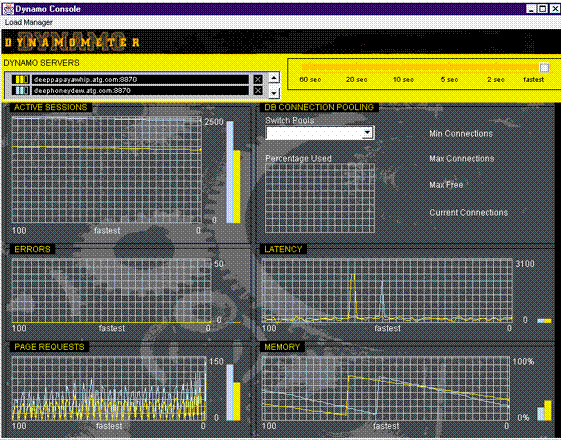The image size is (561, 440).
Task: Select the deephoneydew.atg.com:8870 server entry
Action: coord(140,91)
